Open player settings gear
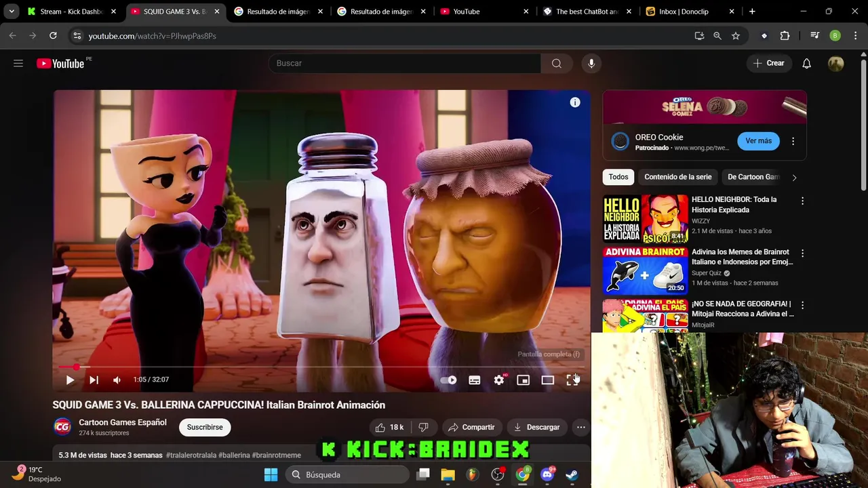The height and width of the screenshot is (488, 868). pyautogui.click(x=499, y=380)
